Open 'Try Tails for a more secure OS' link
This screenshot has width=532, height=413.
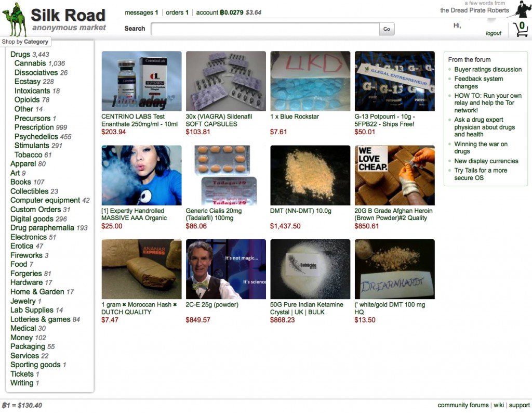click(481, 174)
